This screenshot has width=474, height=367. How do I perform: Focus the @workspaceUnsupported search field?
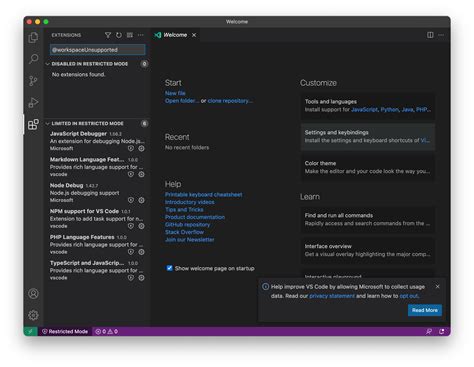(x=97, y=50)
